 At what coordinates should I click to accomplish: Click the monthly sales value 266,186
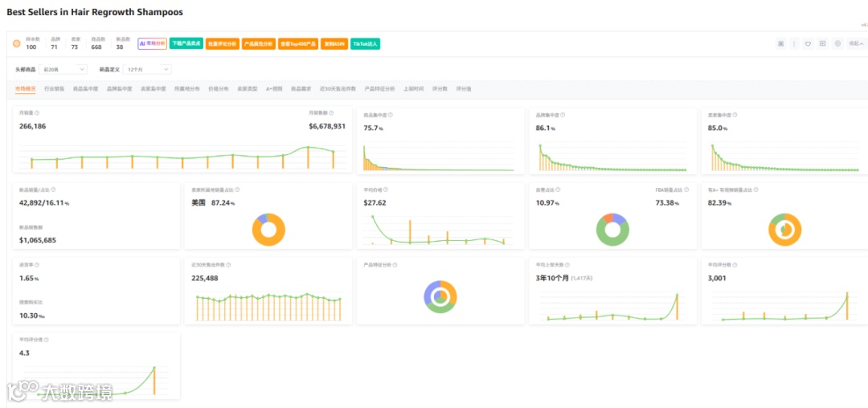[33, 126]
